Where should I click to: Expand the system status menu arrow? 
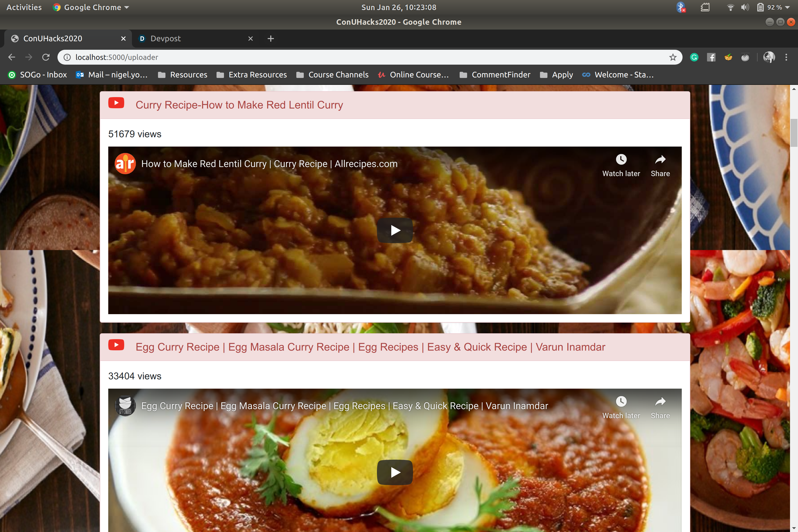788,7
